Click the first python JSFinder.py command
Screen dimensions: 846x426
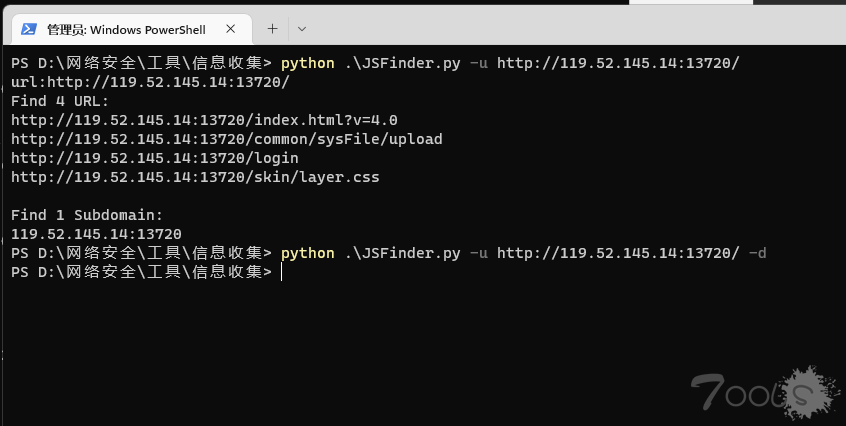510,63
